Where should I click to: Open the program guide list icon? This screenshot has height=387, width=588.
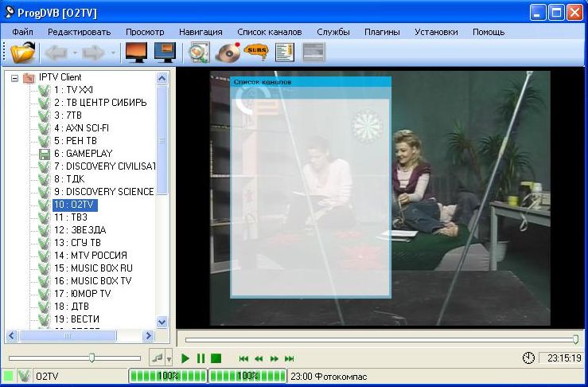click(x=284, y=53)
